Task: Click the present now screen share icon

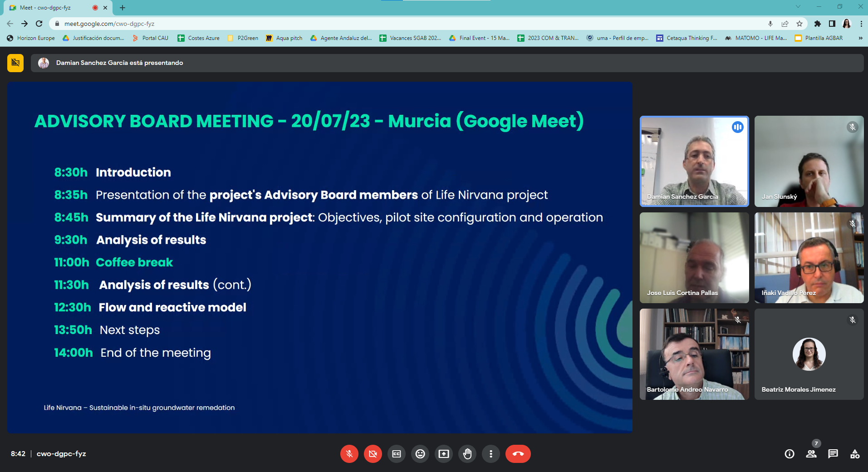Action: coord(444,454)
